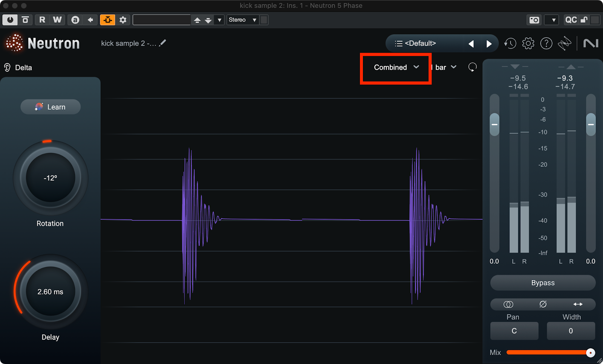Click the swap channels arrow icon
603x364 pixels.
[x=578, y=304]
